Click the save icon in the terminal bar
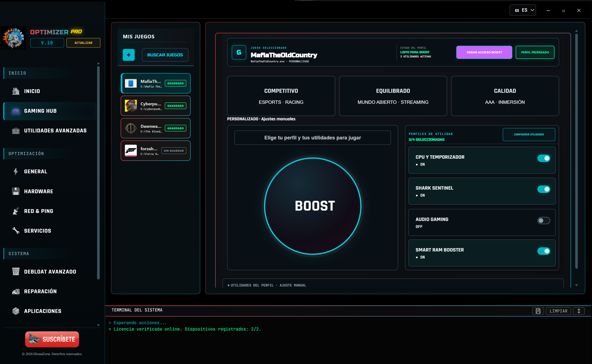Image resolution: width=592 pixels, height=364 pixels. click(538, 311)
